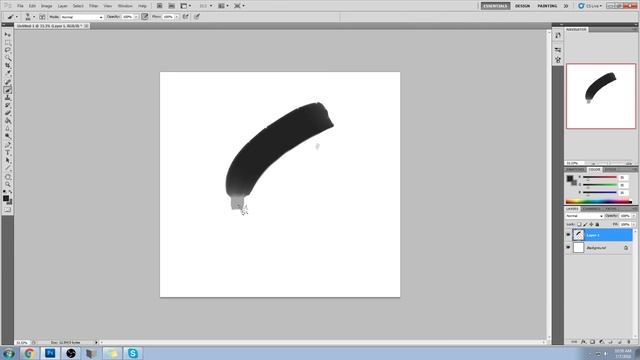640x360 pixels.
Task: Toggle lock position
Action: (591, 224)
